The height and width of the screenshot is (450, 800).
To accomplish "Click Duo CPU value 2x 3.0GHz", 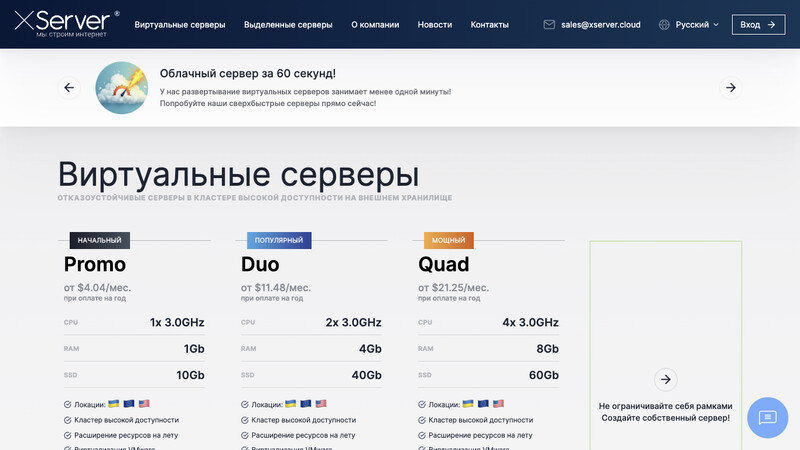I will [354, 322].
